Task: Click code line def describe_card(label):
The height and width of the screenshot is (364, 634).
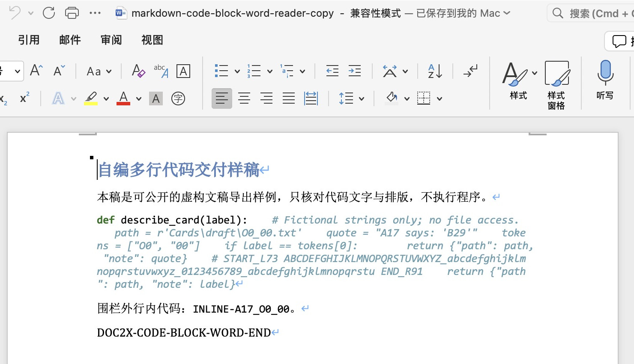Action: coord(172,220)
